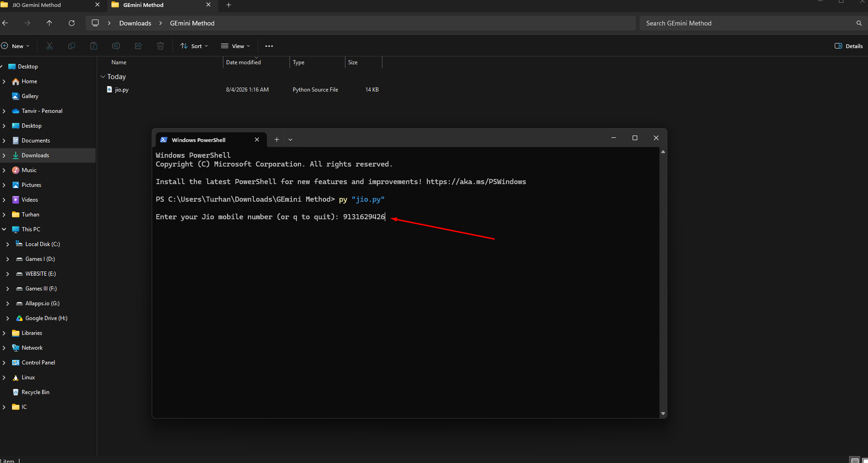Click the Share icon in toolbar
Viewport: 868px width, 463px height.
coord(138,46)
